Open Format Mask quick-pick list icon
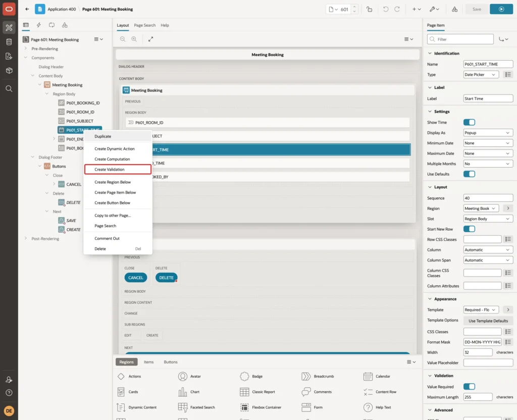The height and width of the screenshot is (420, 517). [x=508, y=342]
